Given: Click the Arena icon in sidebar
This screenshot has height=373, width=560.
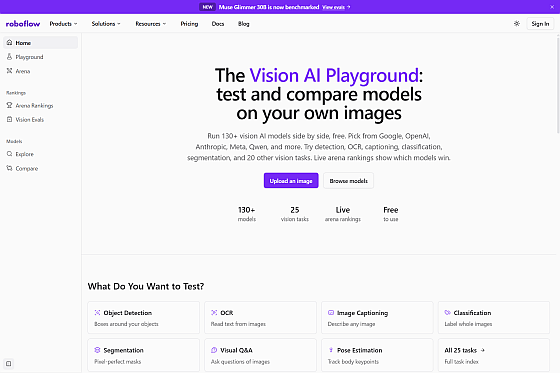Looking at the screenshot, I should tap(10, 71).
